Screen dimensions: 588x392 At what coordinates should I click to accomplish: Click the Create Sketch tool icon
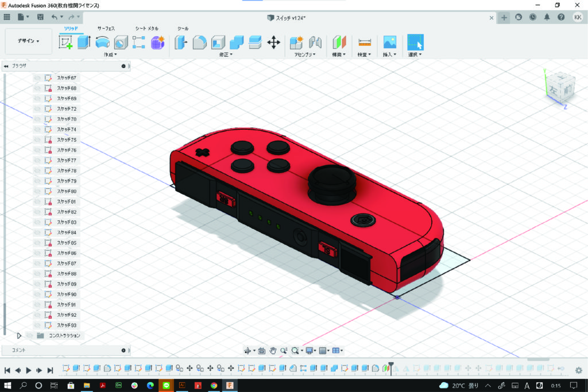tap(66, 42)
